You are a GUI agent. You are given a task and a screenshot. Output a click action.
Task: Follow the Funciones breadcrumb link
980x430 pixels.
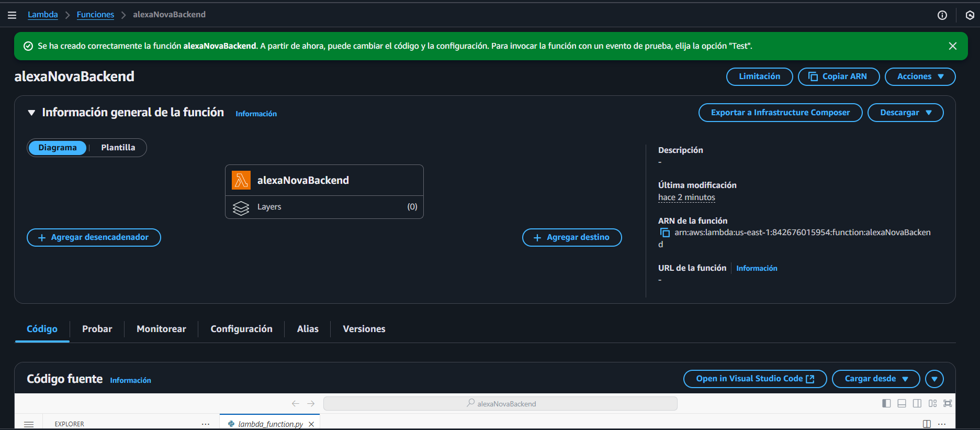coord(95,15)
